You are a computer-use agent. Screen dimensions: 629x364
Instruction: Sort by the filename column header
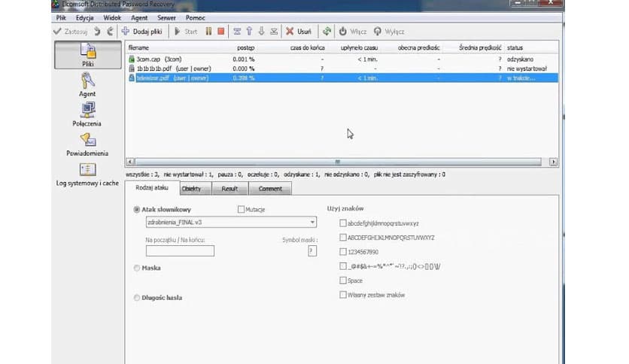tap(138, 47)
